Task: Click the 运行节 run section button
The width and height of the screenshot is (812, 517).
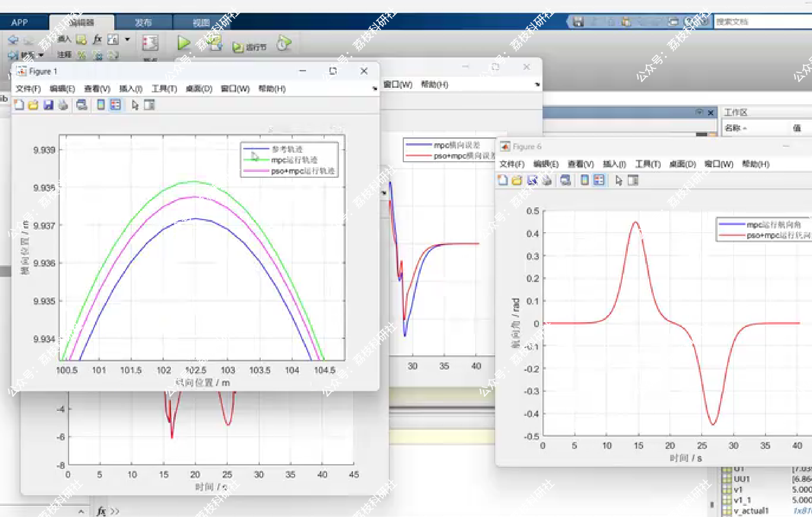Action: coord(249,47)
